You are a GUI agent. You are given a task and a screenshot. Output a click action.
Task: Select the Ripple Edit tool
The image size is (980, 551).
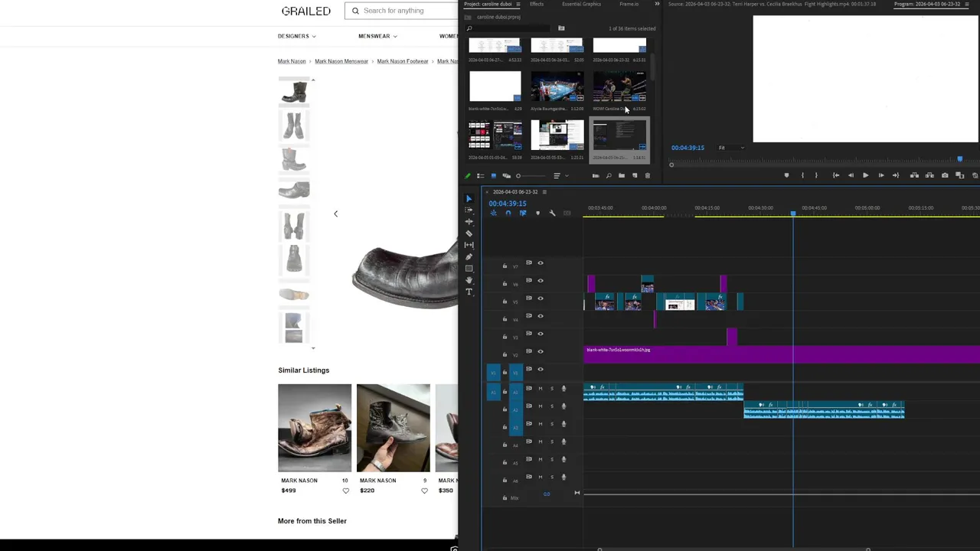[469, 222]
